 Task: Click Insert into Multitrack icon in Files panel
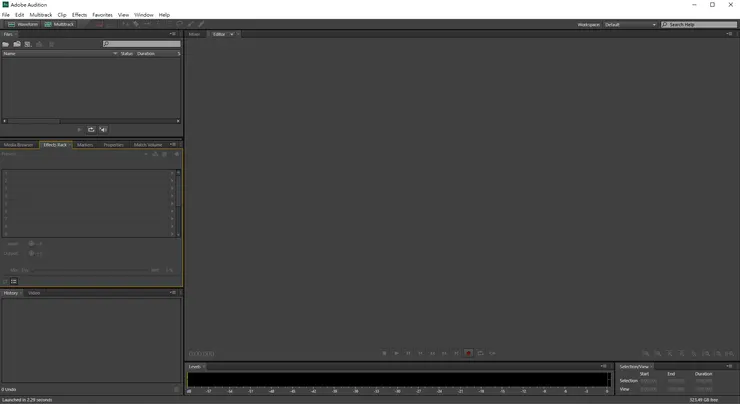coord(39,44)
